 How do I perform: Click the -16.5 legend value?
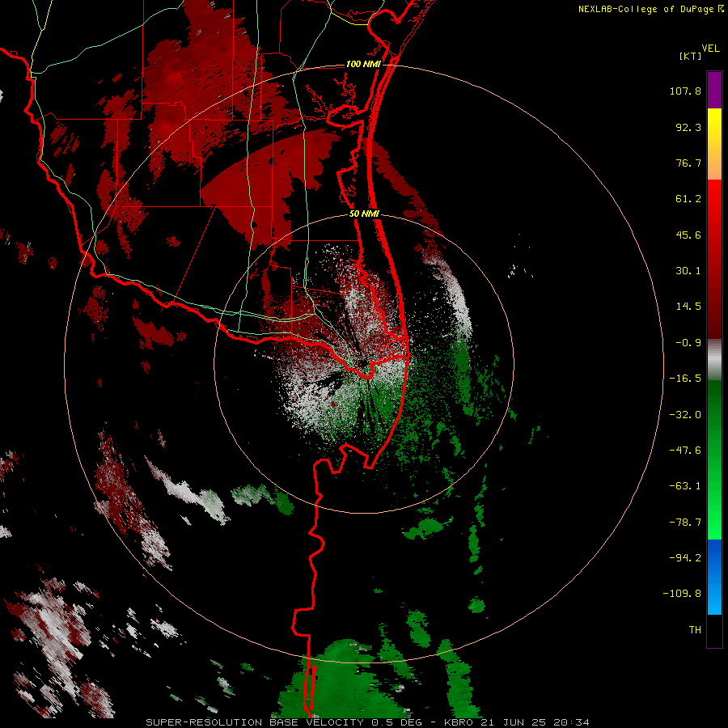[685, 379]
